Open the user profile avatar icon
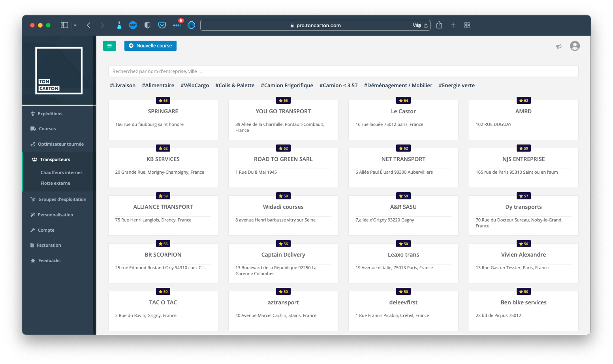This screenshot has height=364, width=613. tap(575, 46)
